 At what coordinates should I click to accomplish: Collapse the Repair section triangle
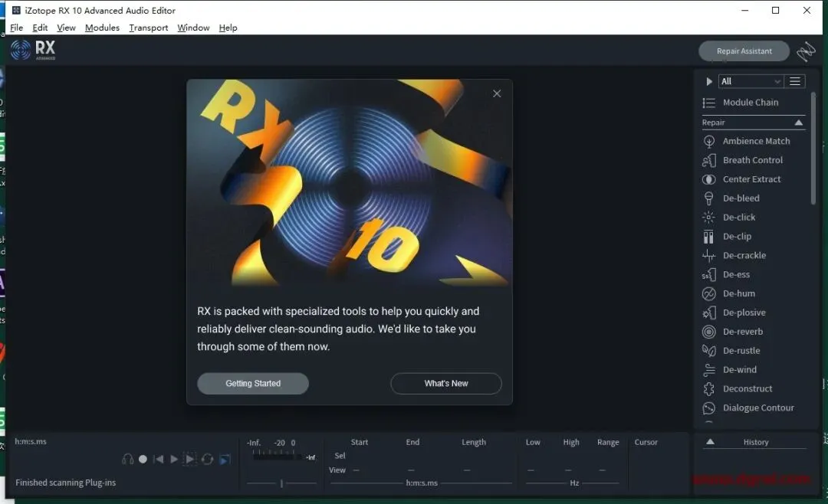coord(798,123)
